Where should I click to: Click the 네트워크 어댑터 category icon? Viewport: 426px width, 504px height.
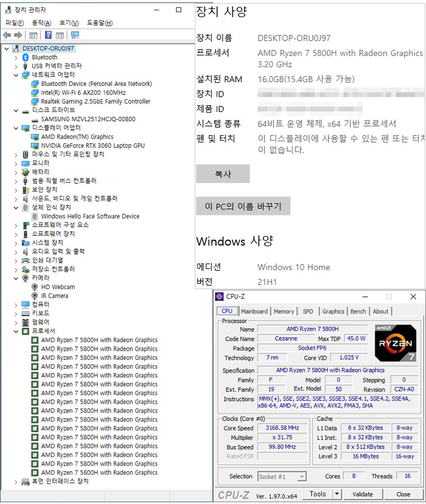[x=26, y=75]
